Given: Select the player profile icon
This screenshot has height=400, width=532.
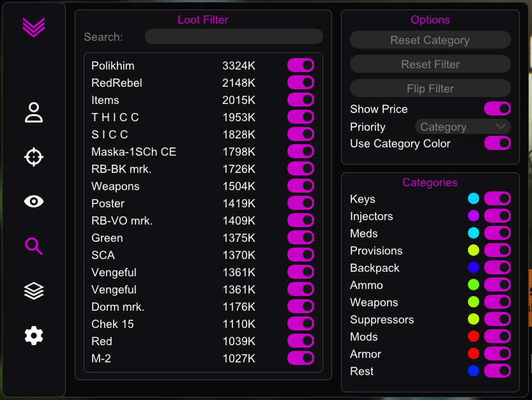Looking at the screenshot, I should point(34,112).
